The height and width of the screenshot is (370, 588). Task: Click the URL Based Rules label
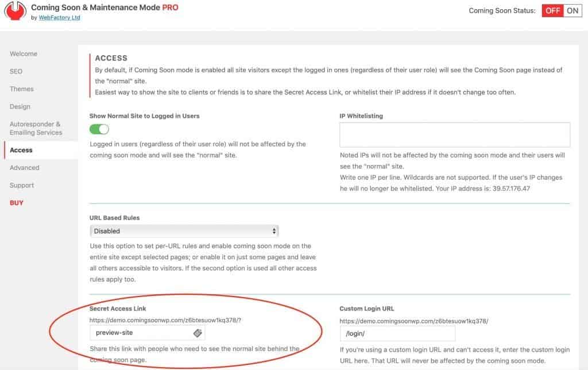click(114, 217)
